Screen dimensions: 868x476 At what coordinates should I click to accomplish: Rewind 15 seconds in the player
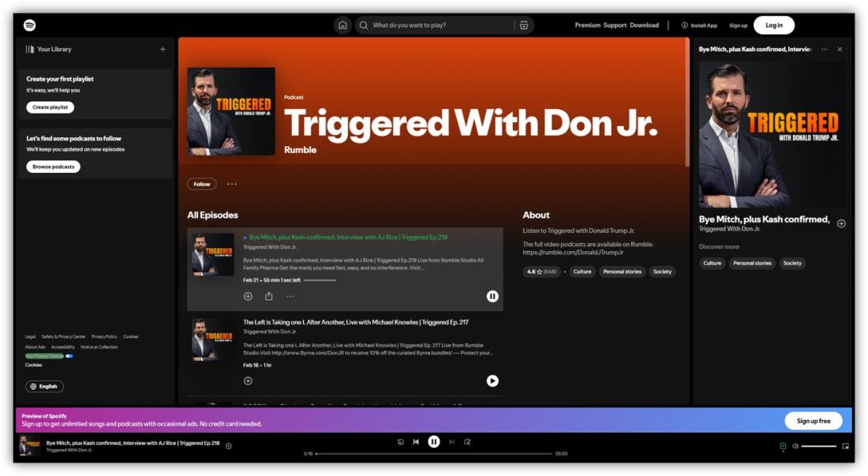coord(400,442)
